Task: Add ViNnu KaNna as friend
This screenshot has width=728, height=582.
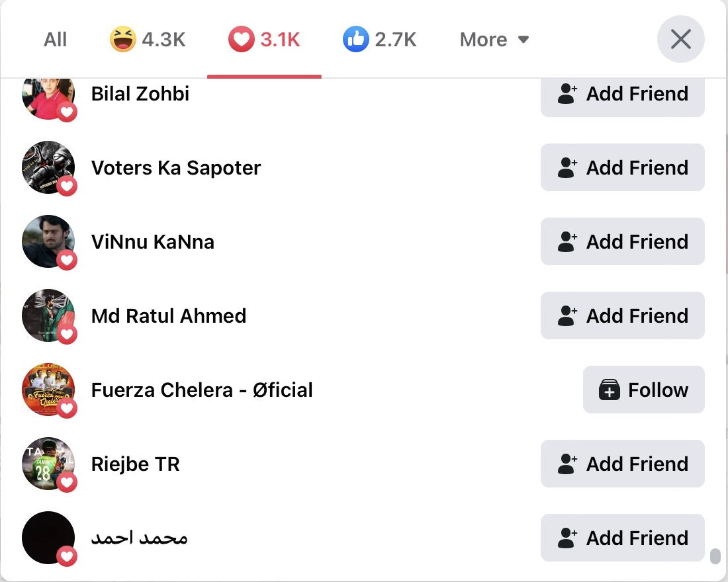Action: click(x=623, y=241)
